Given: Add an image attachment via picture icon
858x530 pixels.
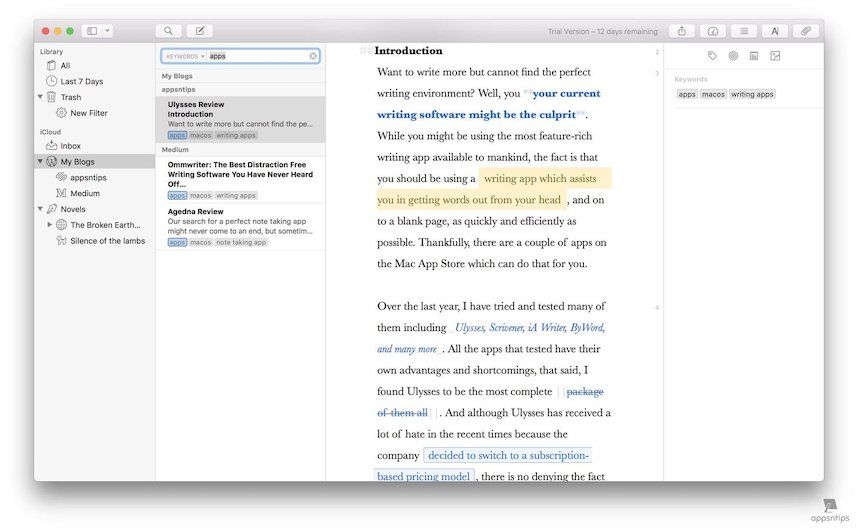Looking at the screenshot, I should 775,56.
